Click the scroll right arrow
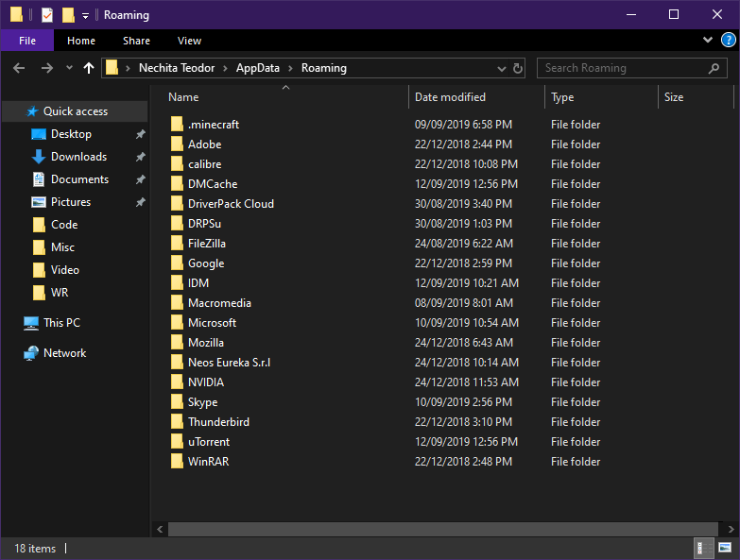740x560 pixels. click(x=731, y=530)
